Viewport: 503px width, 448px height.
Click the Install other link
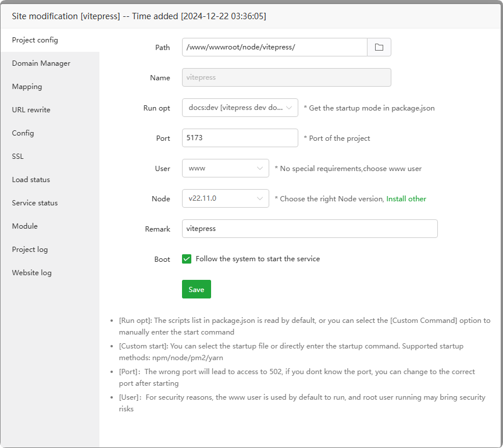coord(406,199)
